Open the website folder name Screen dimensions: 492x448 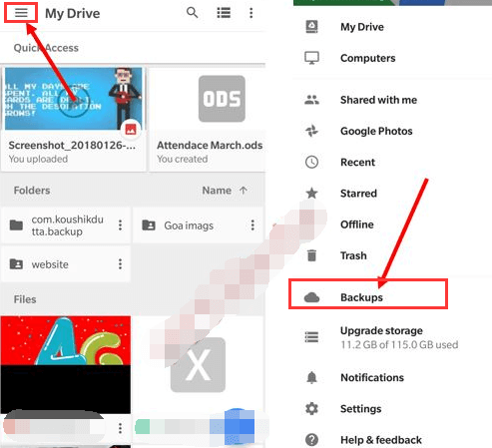point(50,264)
